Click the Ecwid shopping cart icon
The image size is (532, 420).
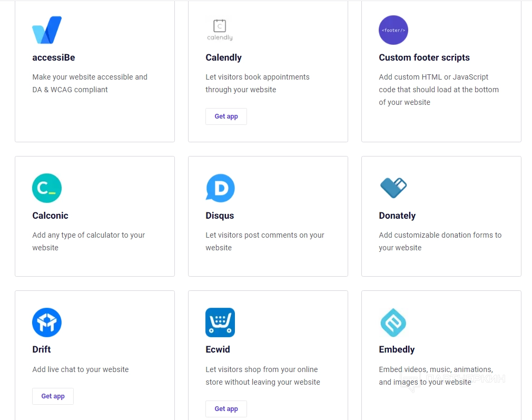[220, 323]
